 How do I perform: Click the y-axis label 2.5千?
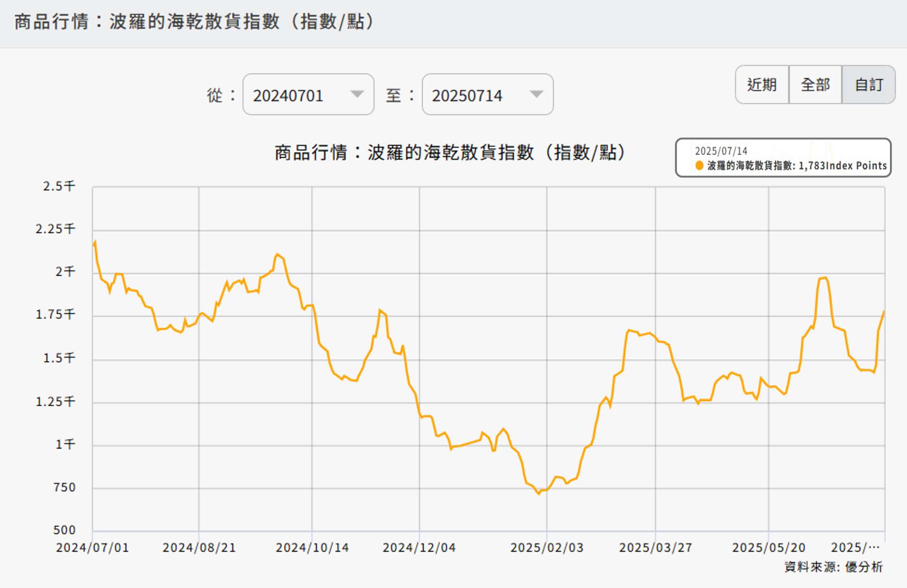click(x=59, y=186)
